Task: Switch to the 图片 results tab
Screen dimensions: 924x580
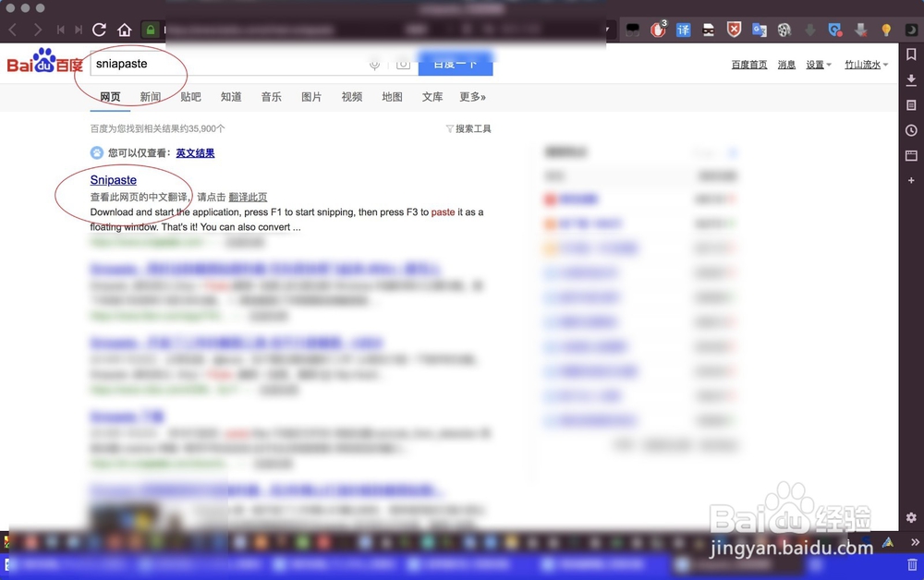Action: [x=311, y=96]
